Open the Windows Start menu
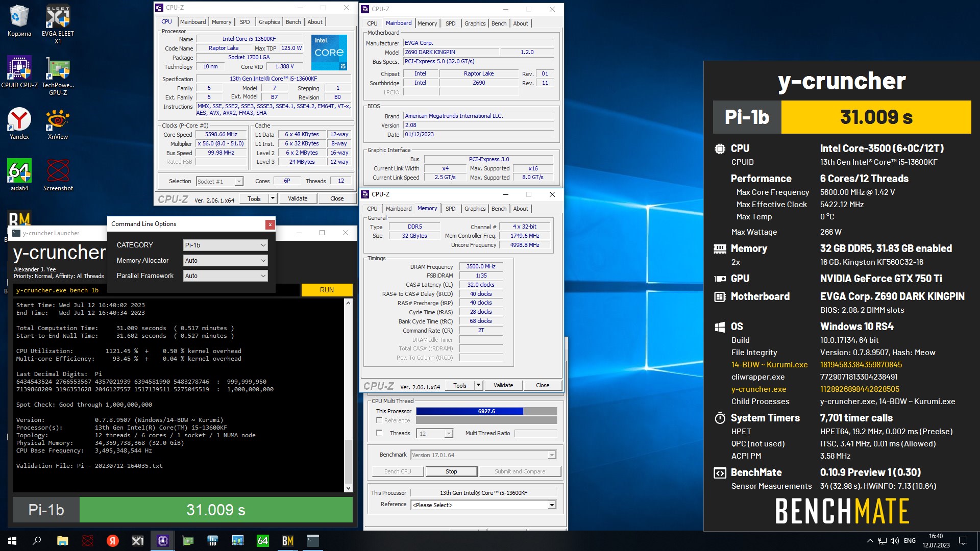 [12, 541]
